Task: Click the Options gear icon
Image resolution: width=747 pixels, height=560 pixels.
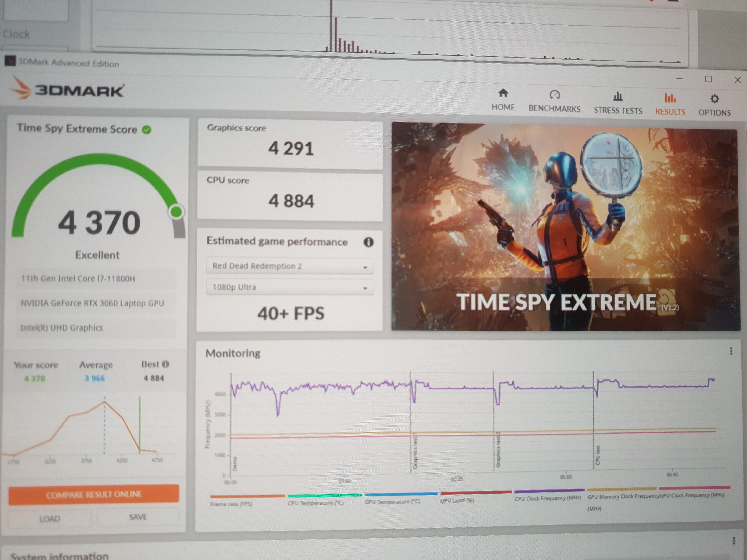Action: pos(715,99)
